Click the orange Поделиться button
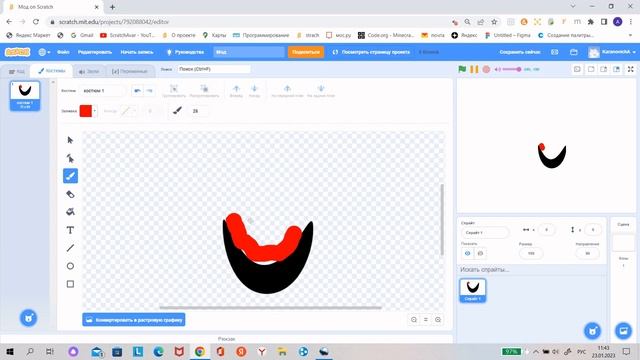640x360 pixels. click(x=306, y=52)
